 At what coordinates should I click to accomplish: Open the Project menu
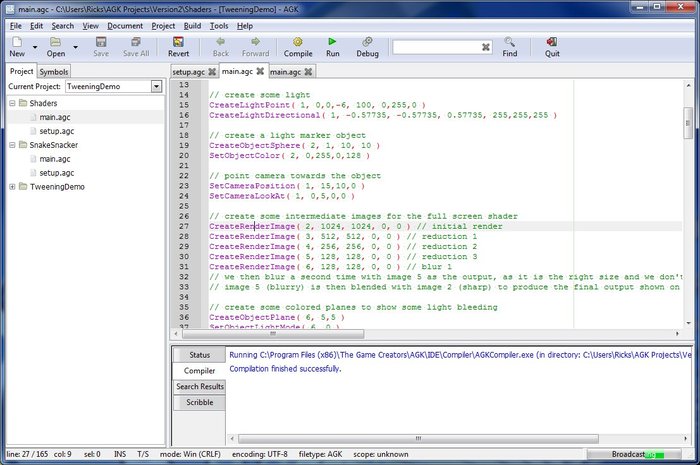pyautogui.click(x=163, y=26)
